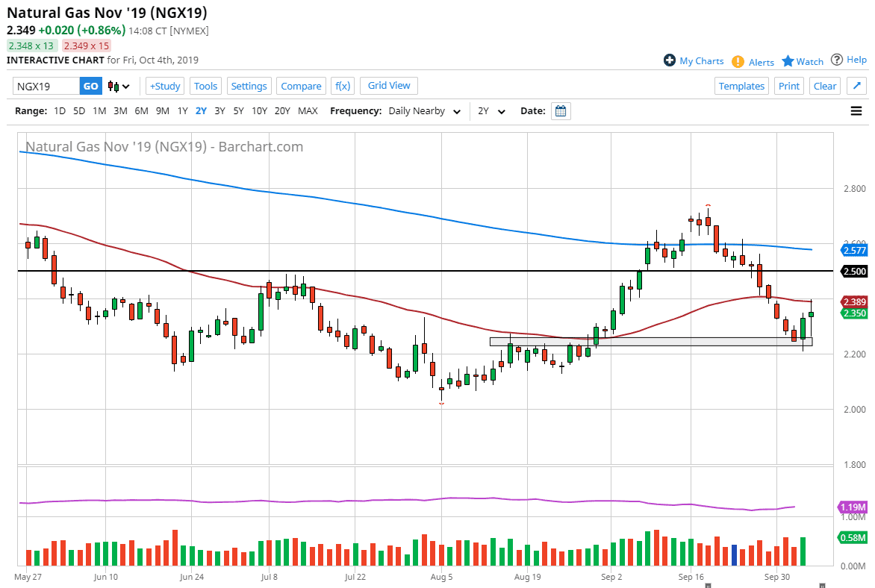Open the Tools menu
The image size is (875, 588).
[205, 86]
